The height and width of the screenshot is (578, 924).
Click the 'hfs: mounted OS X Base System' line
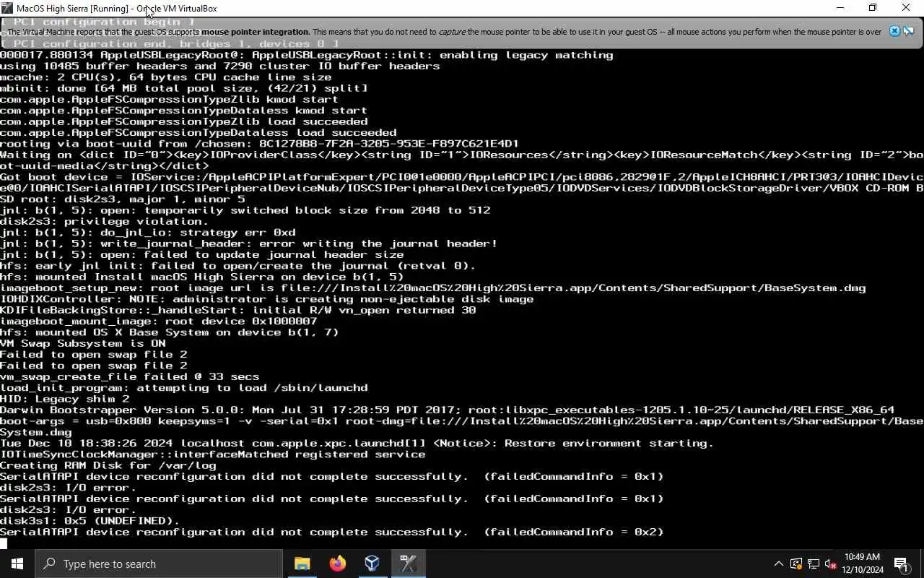pos(170,332)
